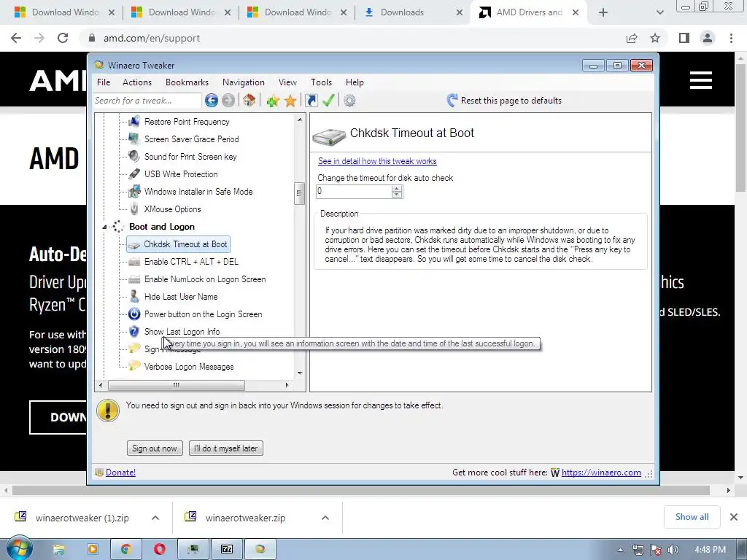This screenshot has height=560, width=747.
Task: Select Verbose Logon Messages in the tree
Action: [x=189, y=367]
